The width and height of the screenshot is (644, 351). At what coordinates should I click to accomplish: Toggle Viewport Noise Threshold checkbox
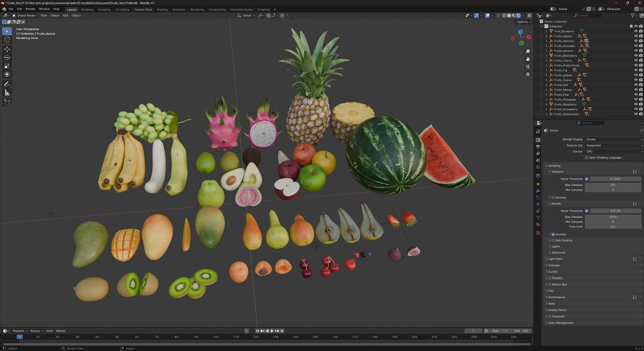point(587,179)
